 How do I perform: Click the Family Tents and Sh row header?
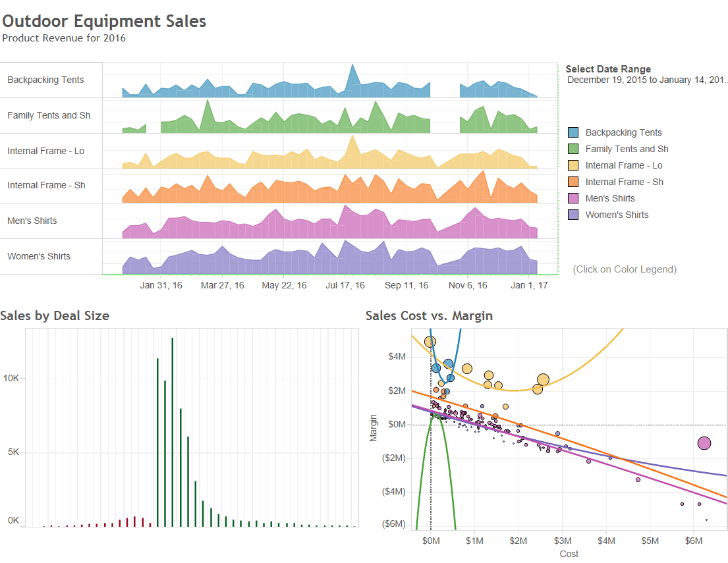[x=49, y=115]
